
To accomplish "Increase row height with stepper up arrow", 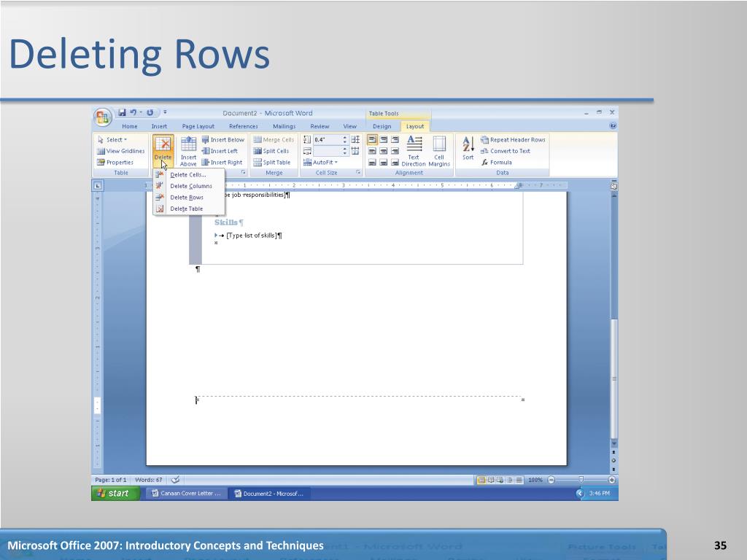I will click(x=345, y=138).
